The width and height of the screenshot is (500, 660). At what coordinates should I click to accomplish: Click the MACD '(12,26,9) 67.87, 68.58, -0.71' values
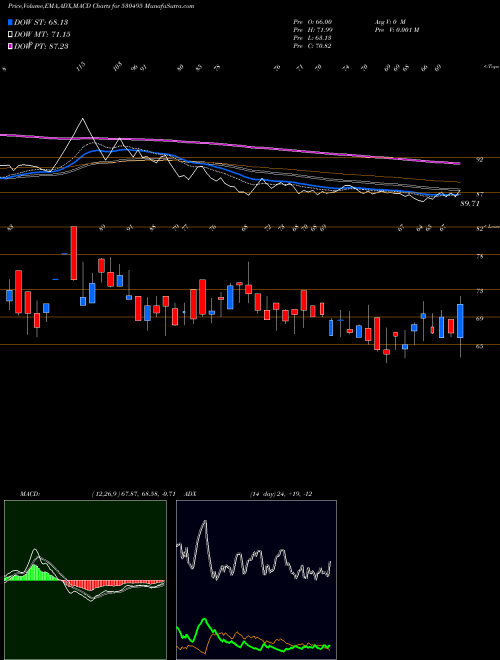pyautogui.click(x=136, y=494)
